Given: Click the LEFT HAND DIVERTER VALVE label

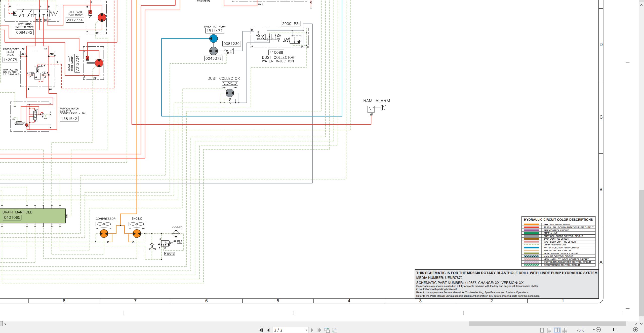Looking at the screenshot, I should [24, 26].
